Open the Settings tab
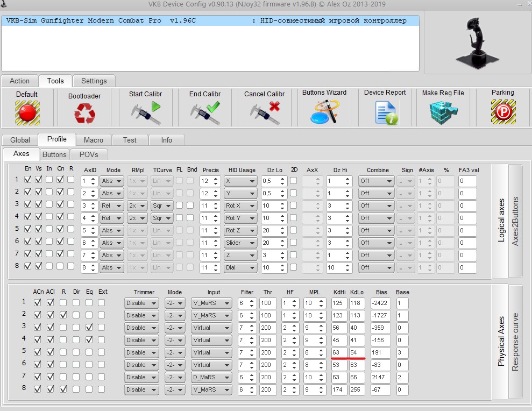Viewport: 532px width, 411px height. click(94, 81)
